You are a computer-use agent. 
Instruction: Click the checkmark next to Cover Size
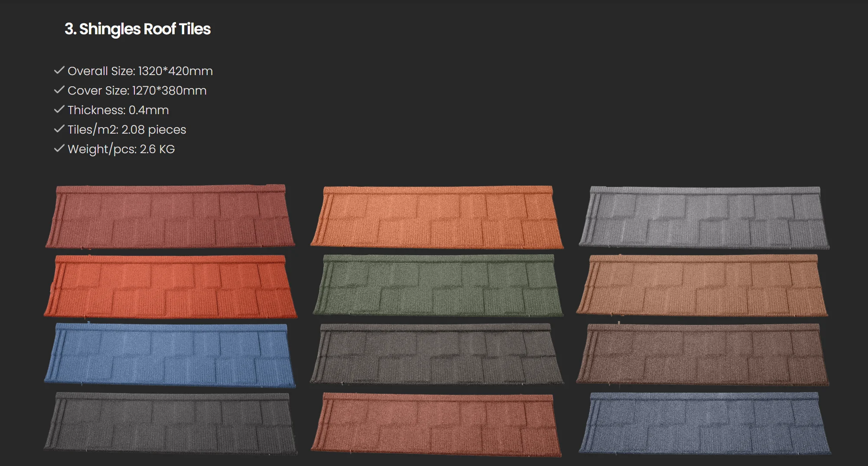(x=59, y=90)
